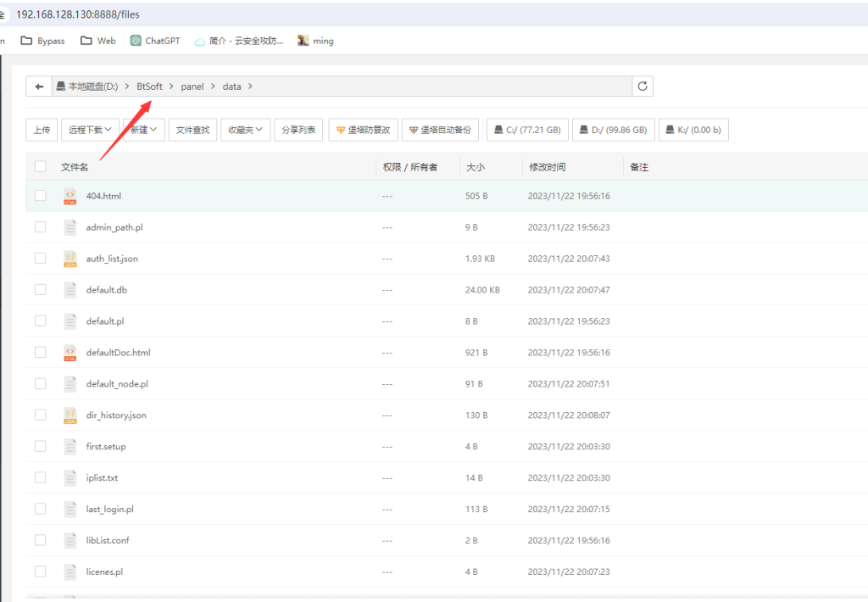Switch to the D:/ (99.86 GB) drive
The height and width of the screenshot is (602, 868).
(x=613, y=130)
